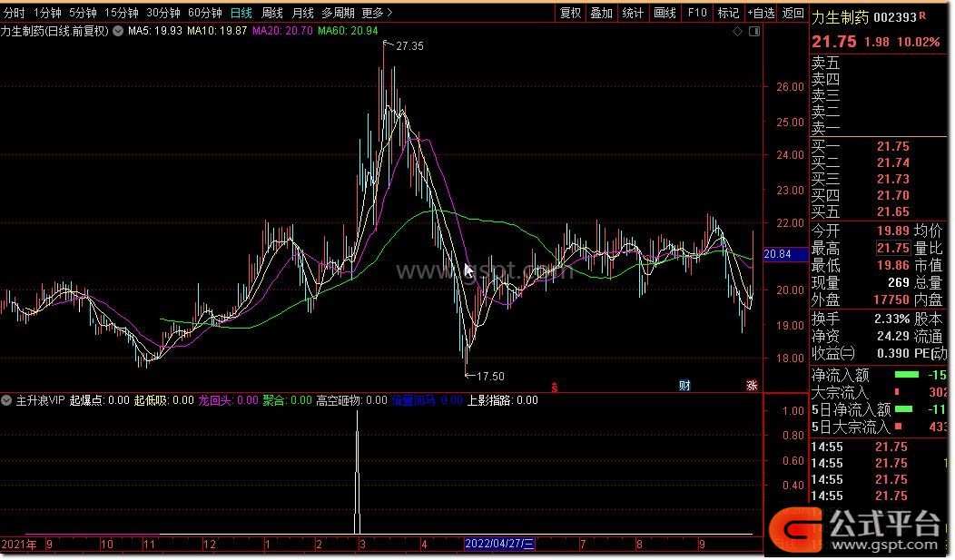Click the 5日净流入额 row label
This screenshot has width=955, height=560.
tap(851, 409)
